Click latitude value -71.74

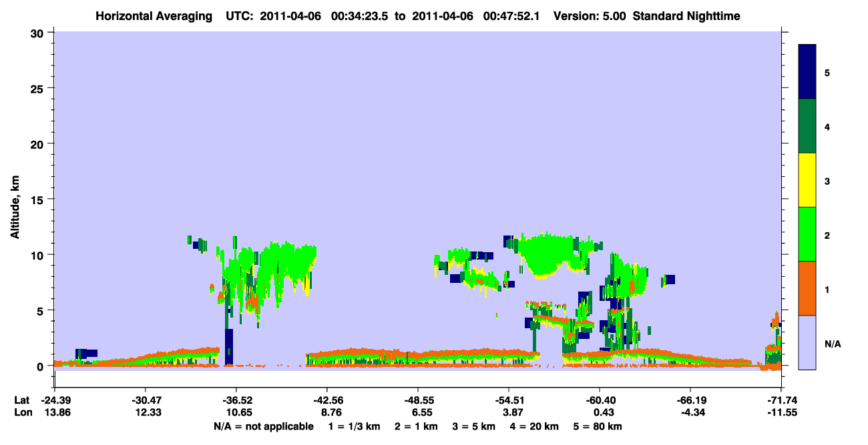(781, 400)
